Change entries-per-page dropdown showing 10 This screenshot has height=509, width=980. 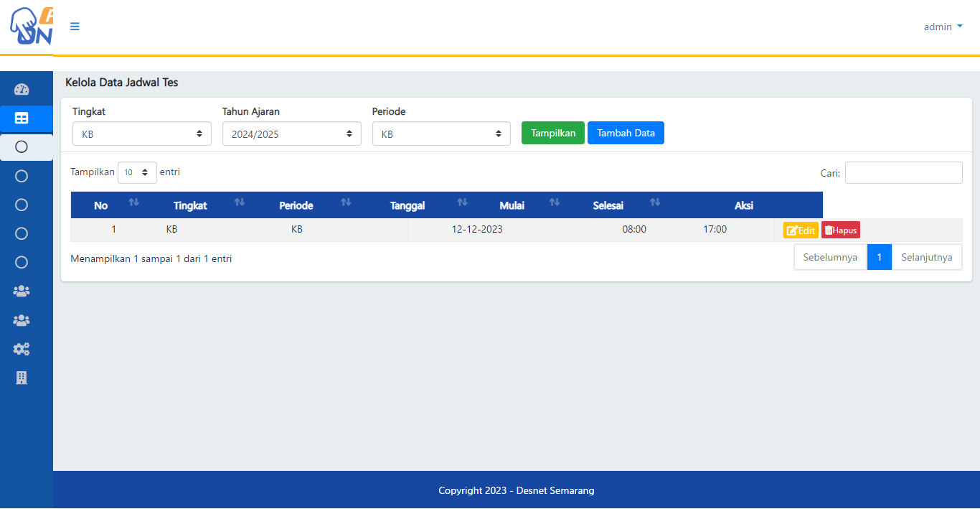tap(137, 172)
